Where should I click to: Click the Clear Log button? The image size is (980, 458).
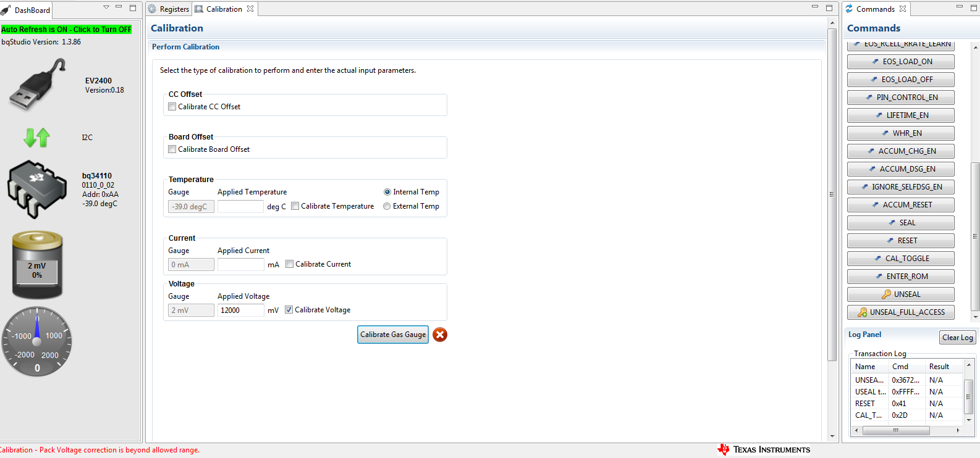957,338
